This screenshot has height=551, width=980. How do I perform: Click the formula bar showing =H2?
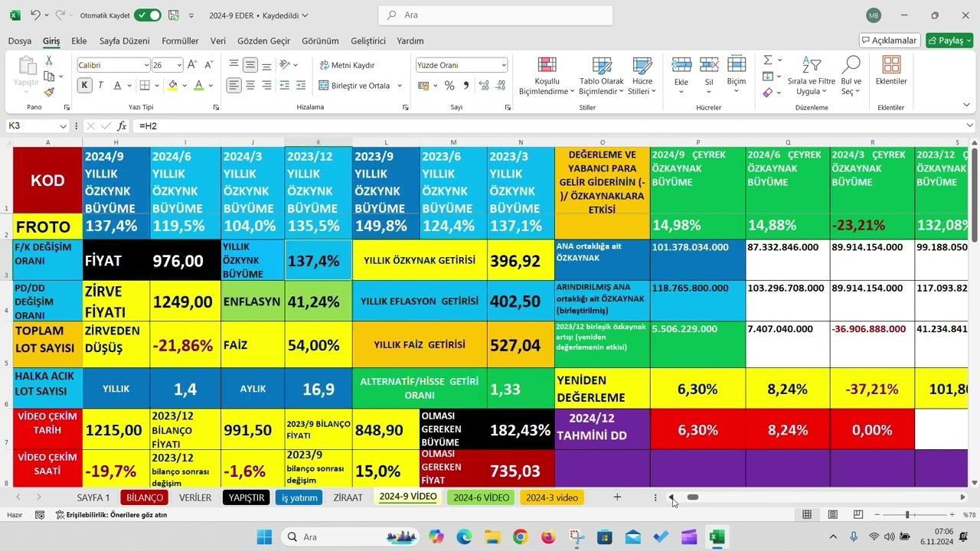click(x=547, y=126)
